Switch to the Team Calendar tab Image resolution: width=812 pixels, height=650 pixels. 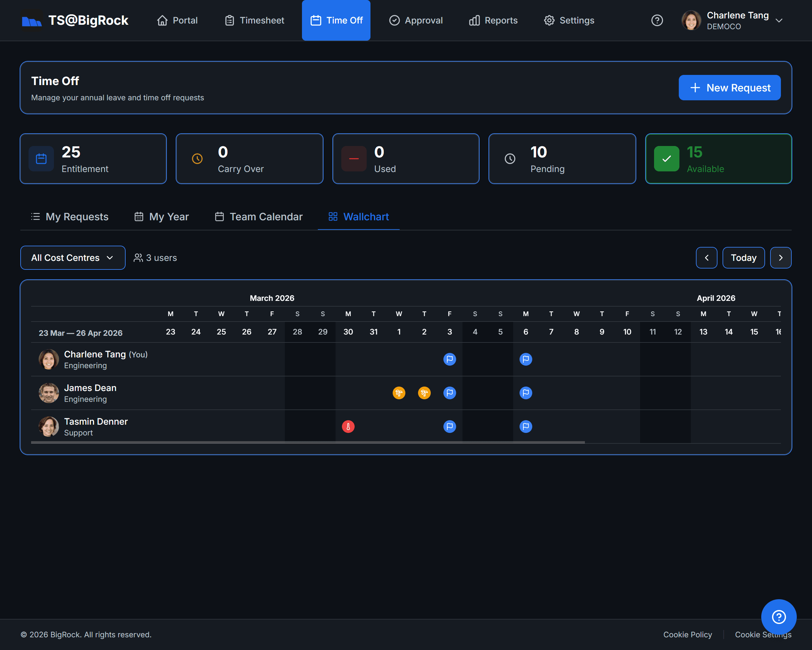[259, 217]
